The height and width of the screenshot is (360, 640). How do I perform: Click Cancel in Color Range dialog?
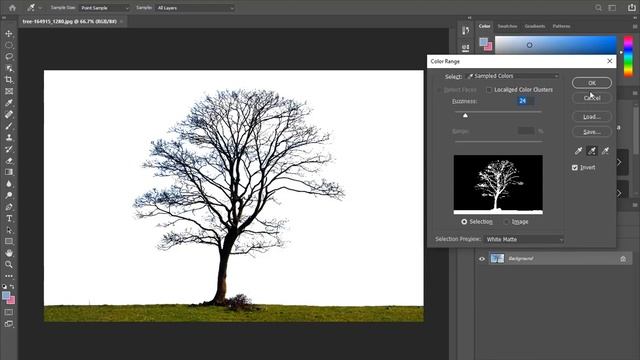[x=592, y=98]
